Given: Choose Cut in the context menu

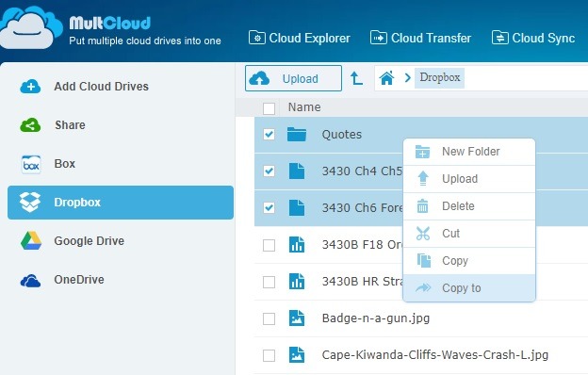Looking at the screenshot, I should pyautogui.click(x=469, y=234).
